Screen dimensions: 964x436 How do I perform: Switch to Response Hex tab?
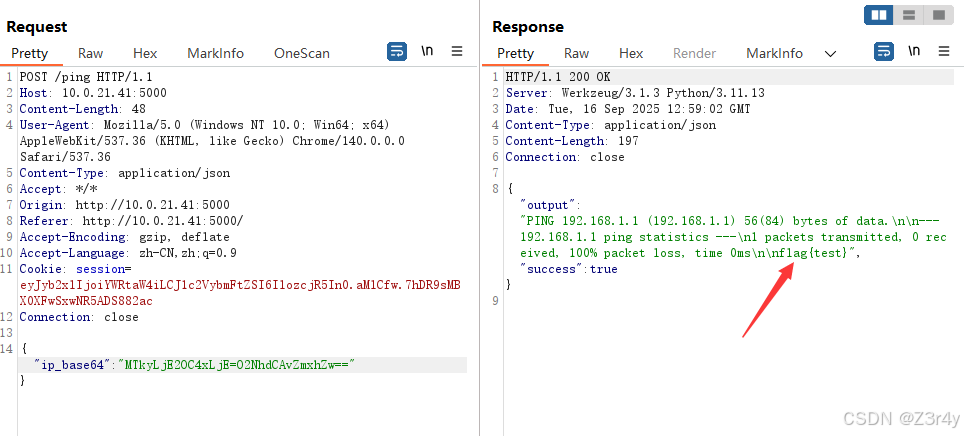click(631, 54)
